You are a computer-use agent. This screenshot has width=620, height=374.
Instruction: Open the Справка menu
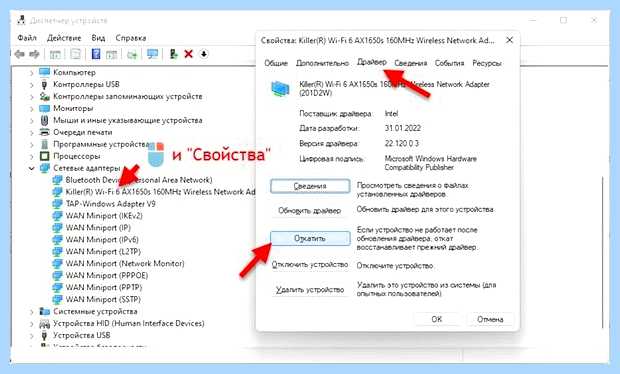coord(131,38)
